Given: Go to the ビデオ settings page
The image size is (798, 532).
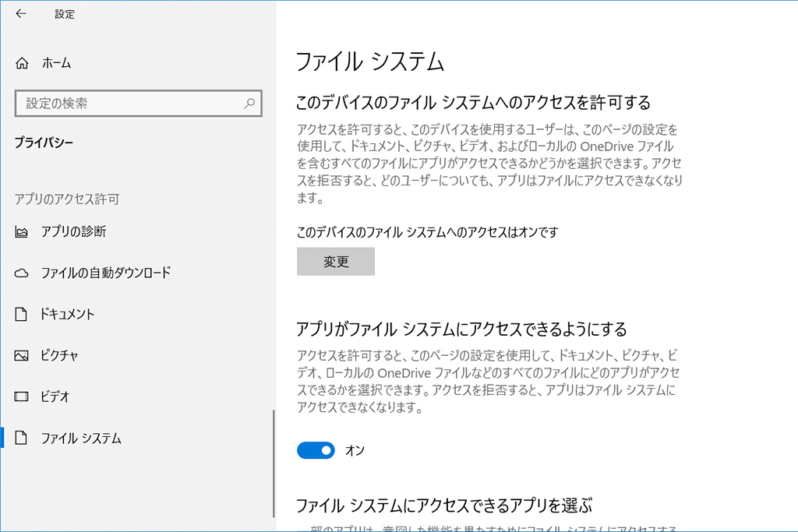Looking at the screenshot, I should (x=55, y=396).
